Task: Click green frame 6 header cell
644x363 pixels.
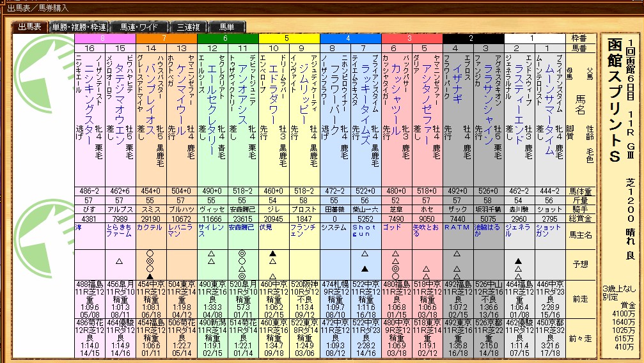Action: coord(228,38)
